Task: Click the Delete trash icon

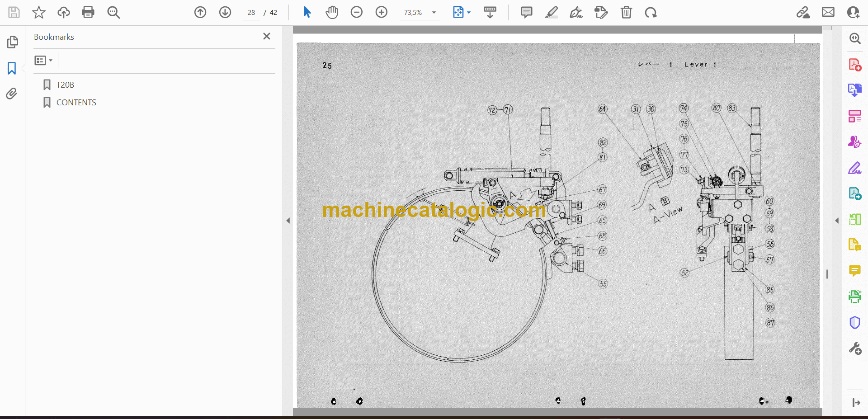Action: click(626, 12)
